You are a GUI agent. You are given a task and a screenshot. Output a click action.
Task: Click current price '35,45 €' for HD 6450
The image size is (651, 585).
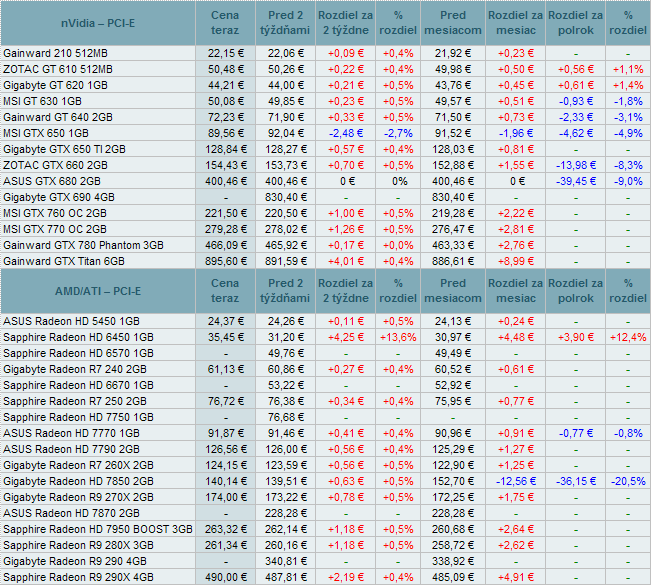225,337
